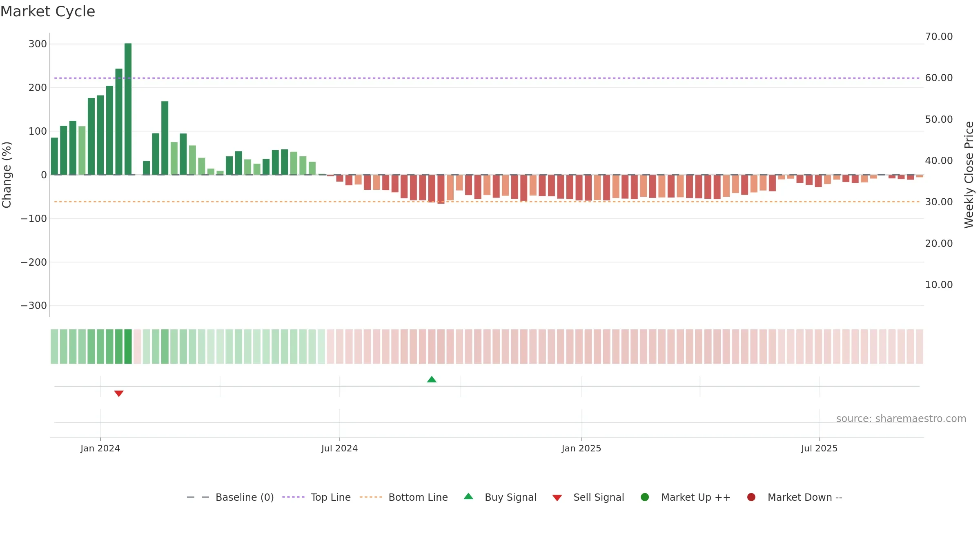Click the green Market Up legend circle icon
This screenshot has height=551, width=980.
[x=645, y=497]
